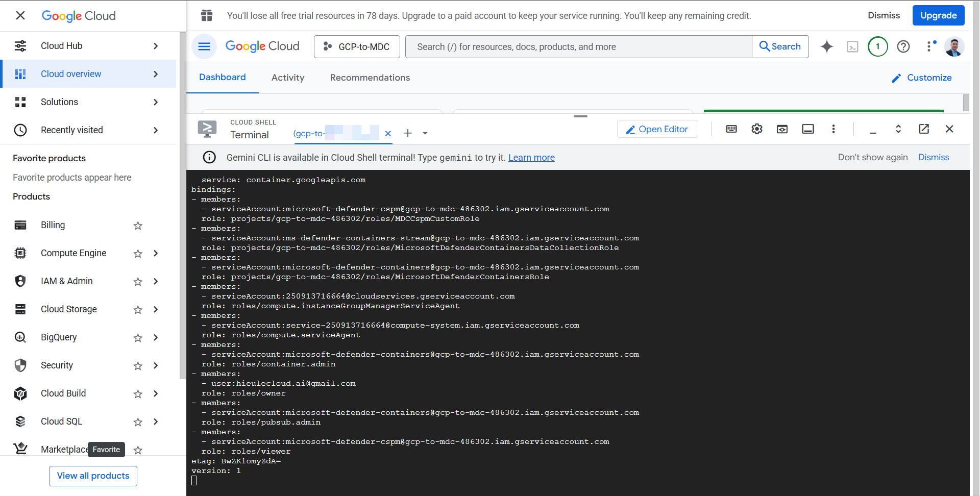Open Cloud Shell in a new window
Viewport: 980px width, 496px height.
click(923, 129)
